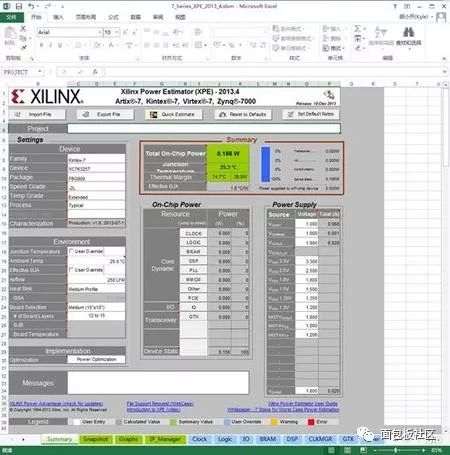Click the Save icon in title bar
This screenshot has height=455, width=450.
[19, 6]
